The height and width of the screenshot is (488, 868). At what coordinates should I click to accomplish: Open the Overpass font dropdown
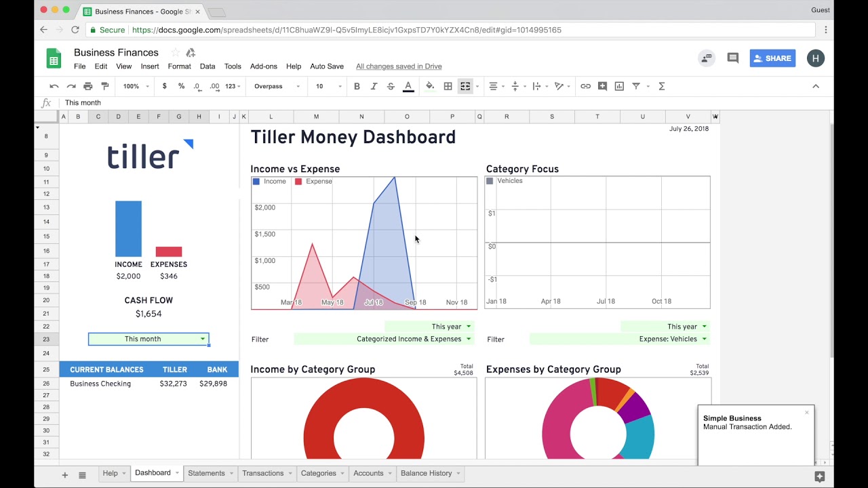pos(277,86)
